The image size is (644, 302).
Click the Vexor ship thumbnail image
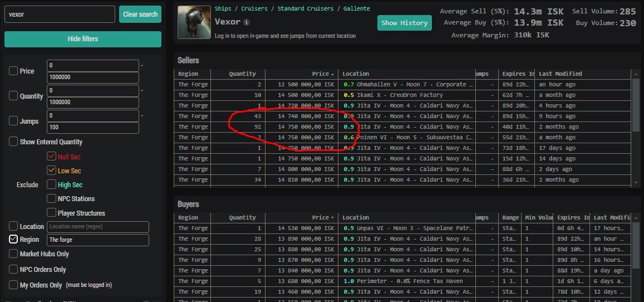(194, 22)
